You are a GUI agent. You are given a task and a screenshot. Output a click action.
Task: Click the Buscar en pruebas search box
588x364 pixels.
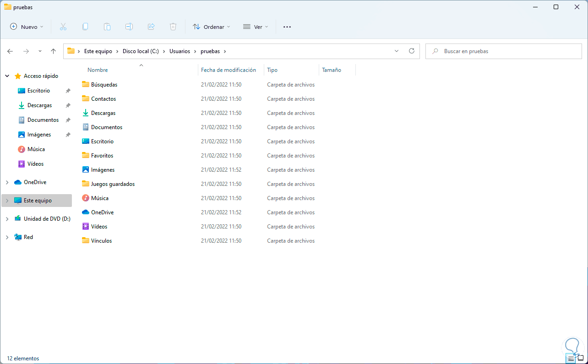(x=503, y=51)
